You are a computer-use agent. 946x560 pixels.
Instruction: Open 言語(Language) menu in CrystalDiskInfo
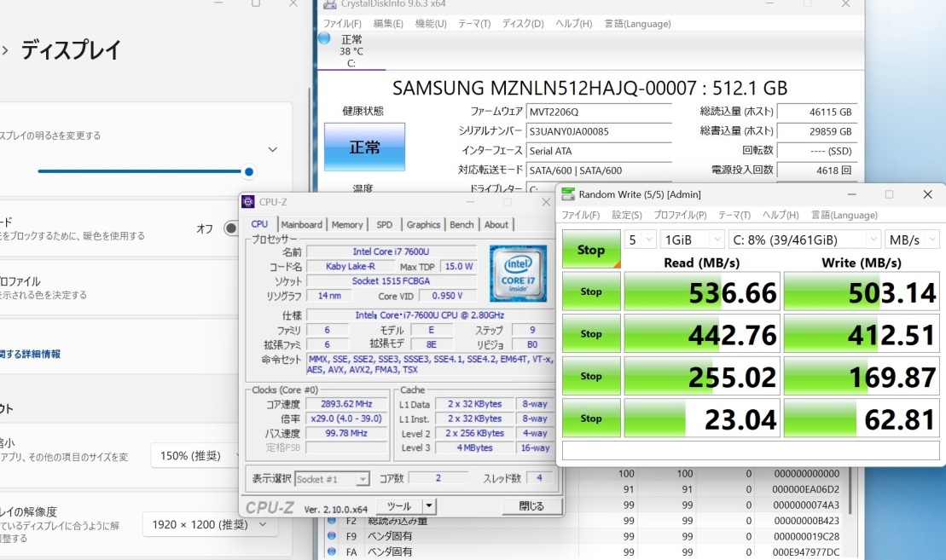pyautogui.click(x=638, y=24)
